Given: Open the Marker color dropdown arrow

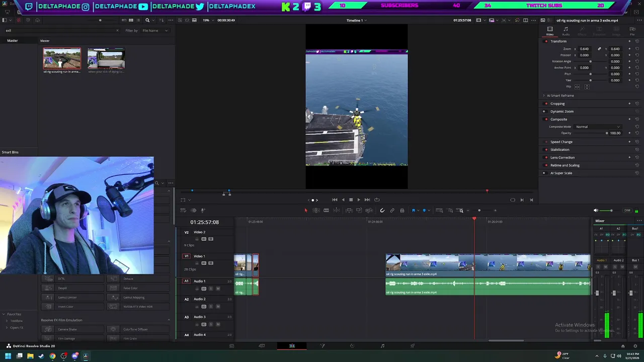Looking at the screenshot, I should pyautogui.click(x=429, y=210).
